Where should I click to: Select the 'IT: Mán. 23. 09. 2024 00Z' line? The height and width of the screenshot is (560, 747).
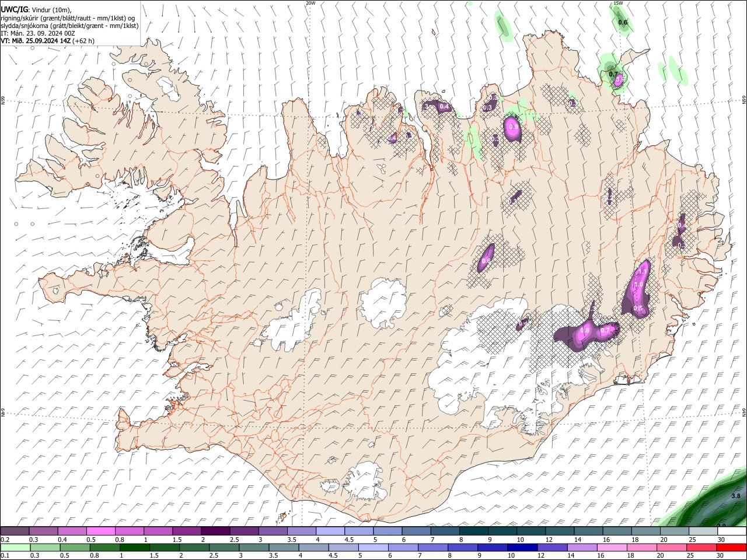(38, 33)
